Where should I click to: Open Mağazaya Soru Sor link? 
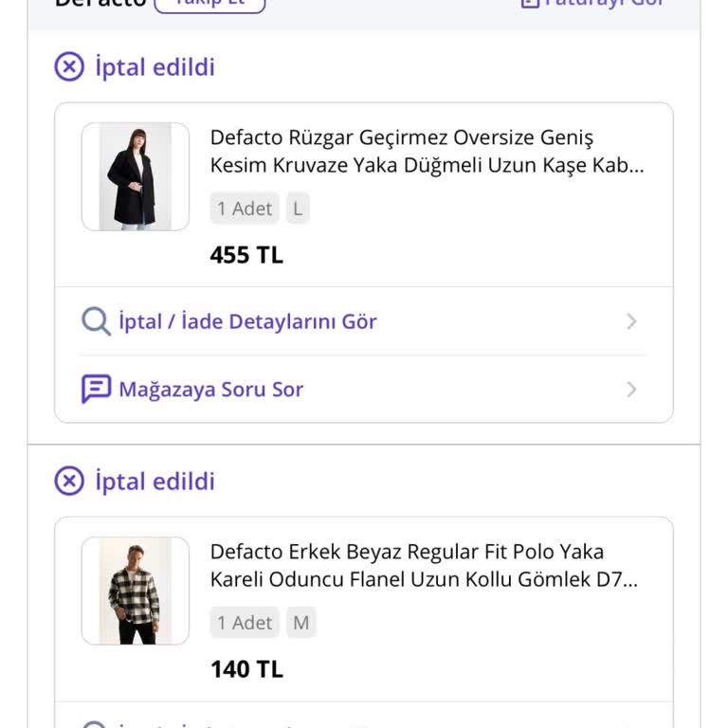tap(210, 389)
